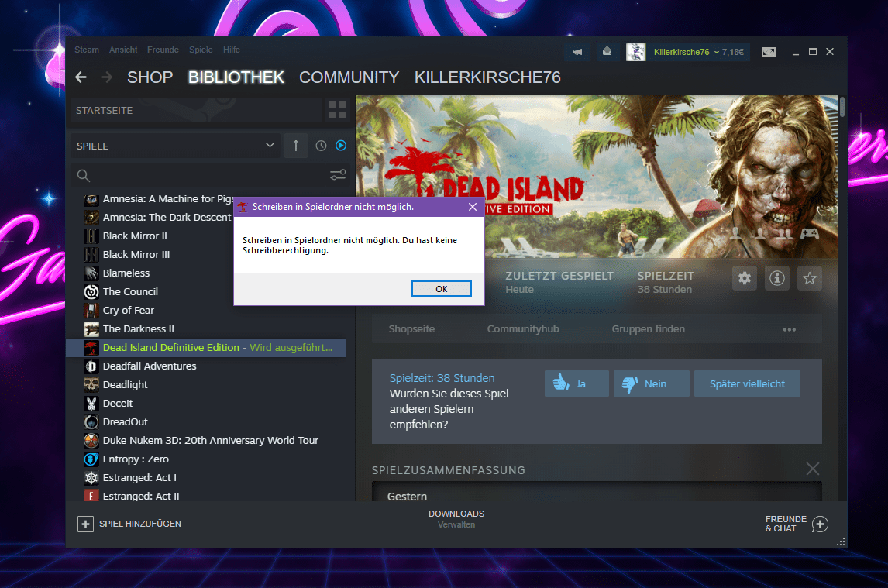
Task: Click the controller support icon on banner
Action: click(809, 233)
